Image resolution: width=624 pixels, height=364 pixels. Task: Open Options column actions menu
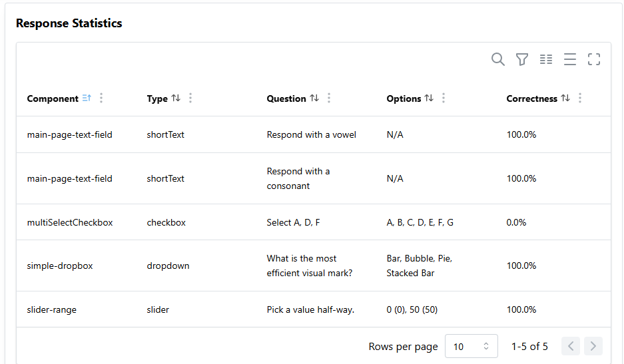[444, 98]
